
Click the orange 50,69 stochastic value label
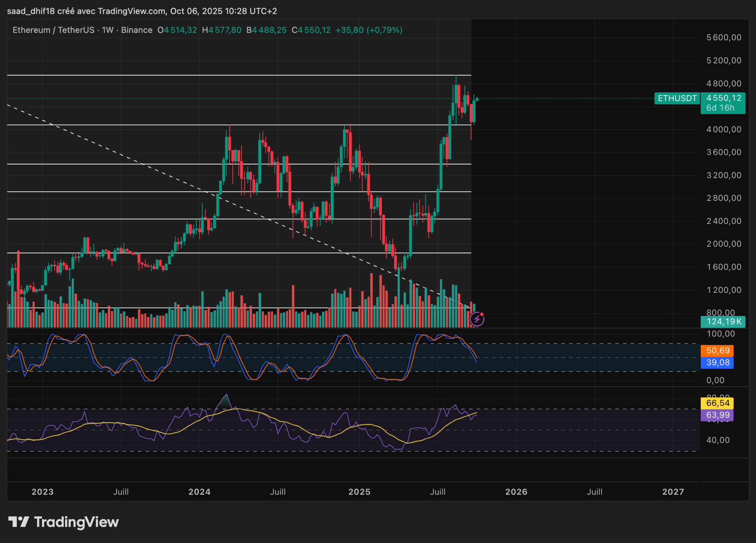pyautogui.click(x=717, y=351)
